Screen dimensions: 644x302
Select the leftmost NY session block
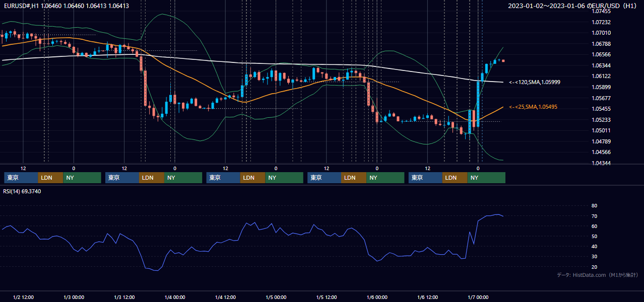pos(82,178)
